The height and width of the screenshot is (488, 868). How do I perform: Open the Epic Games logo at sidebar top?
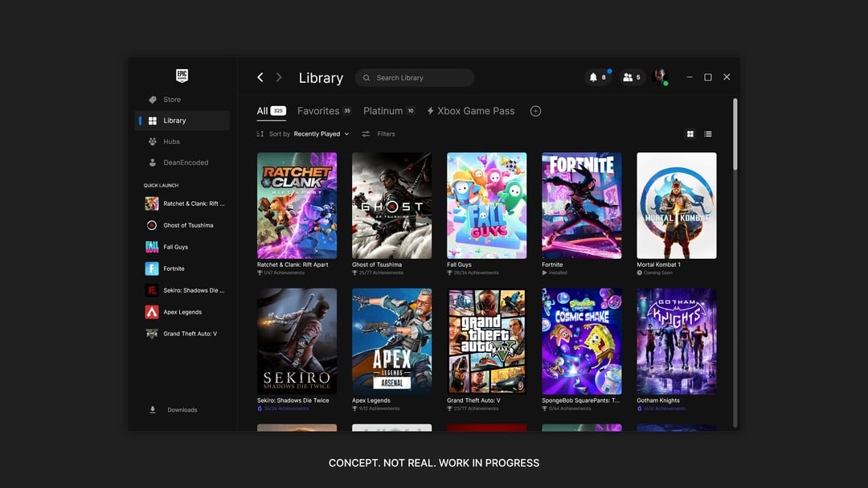[181, 75]
